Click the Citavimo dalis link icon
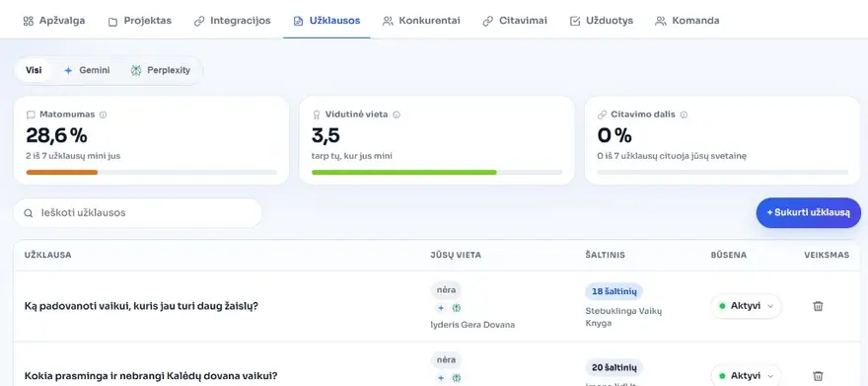868x386 pixels. pyautogui.click(x=602, y=115)
